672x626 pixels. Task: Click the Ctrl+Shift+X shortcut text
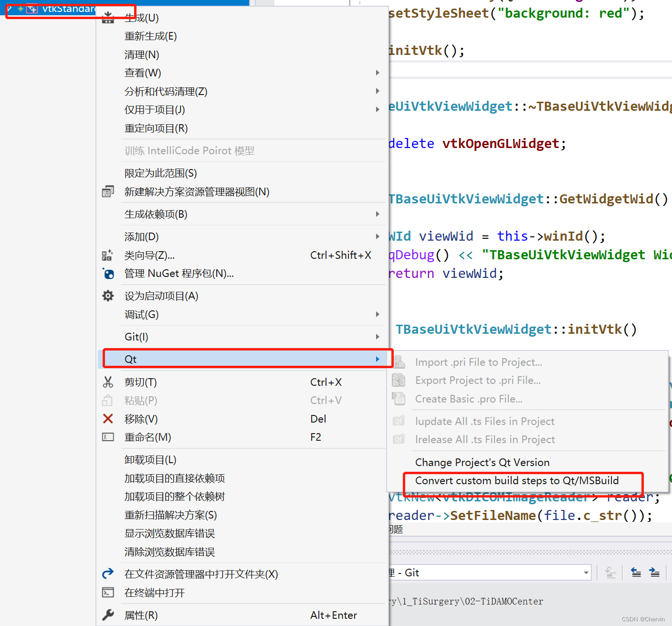click(x=340, y=255)
